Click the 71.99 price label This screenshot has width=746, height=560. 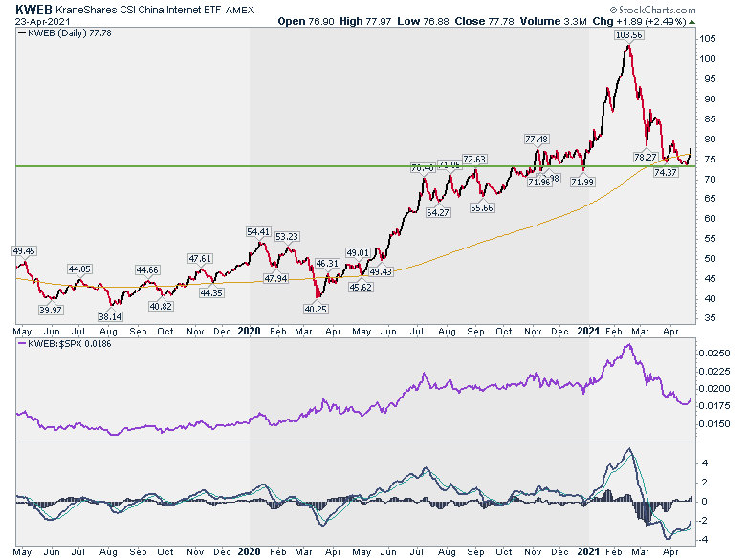point(582,182)
